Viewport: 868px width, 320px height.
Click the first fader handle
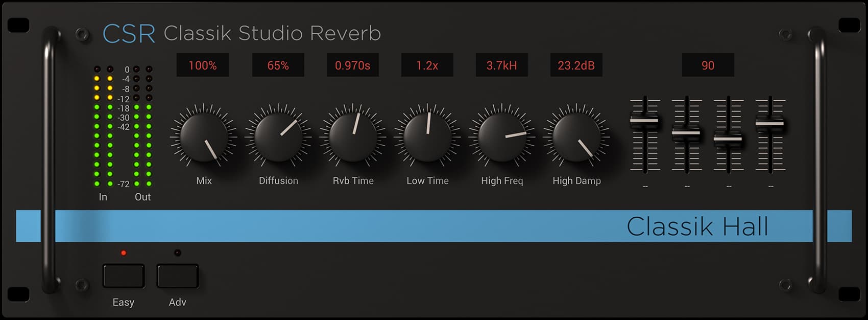pyautogui.click(x=644, y=121)
